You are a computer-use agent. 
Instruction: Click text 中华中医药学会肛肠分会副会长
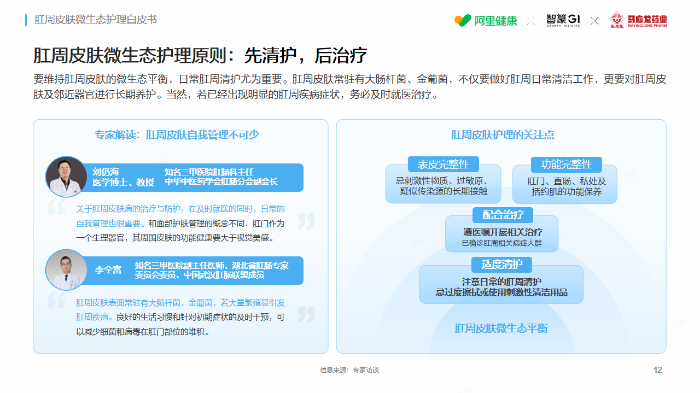click(x=221, y=182)
